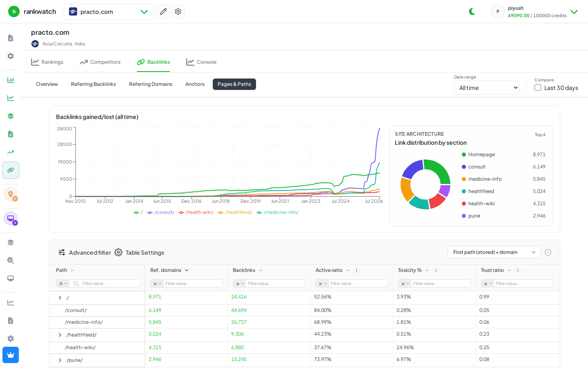Expand the /healthfeed/ path row
This screenshot has height=368, width=588.
coord(60,335)
